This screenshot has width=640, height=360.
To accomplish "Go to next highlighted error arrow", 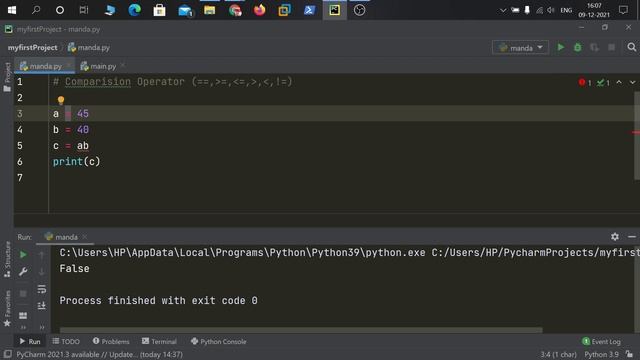I will [x=632, y=82].
